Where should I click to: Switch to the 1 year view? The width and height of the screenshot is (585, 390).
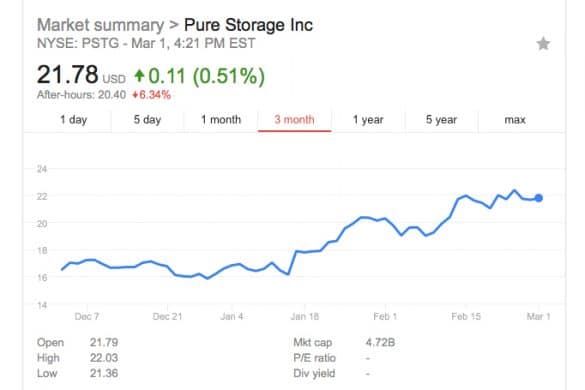368,120
